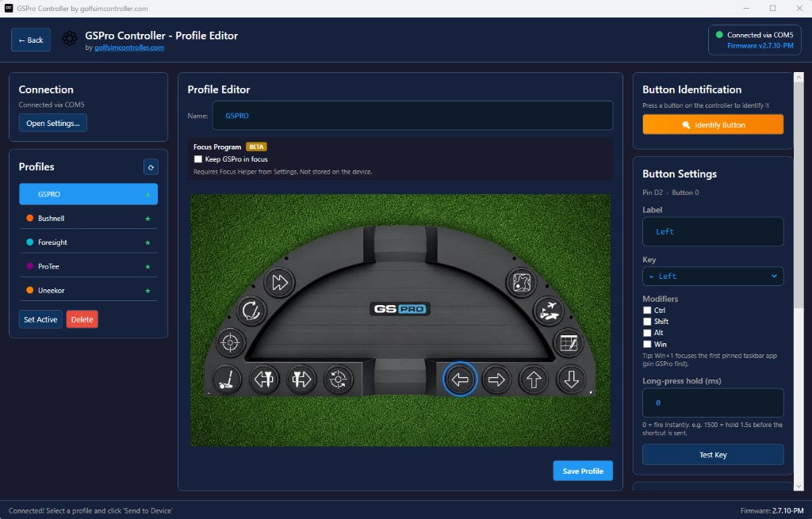Click the green star on Bushnell profile
The height and width of the screenshot is (519, 812).
pyautogui.click(x=147, y=219)
